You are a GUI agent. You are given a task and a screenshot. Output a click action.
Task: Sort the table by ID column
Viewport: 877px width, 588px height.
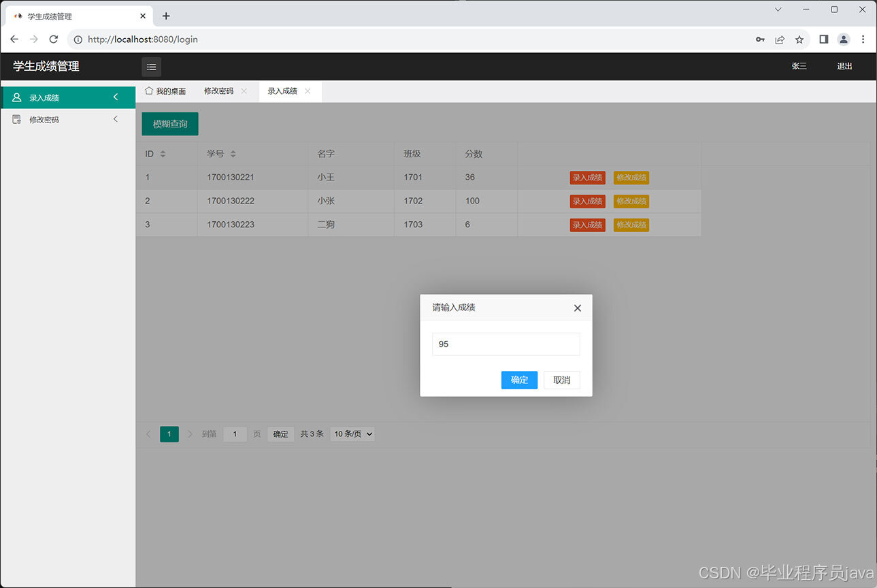pyautogui.click(x=163, y=154)
